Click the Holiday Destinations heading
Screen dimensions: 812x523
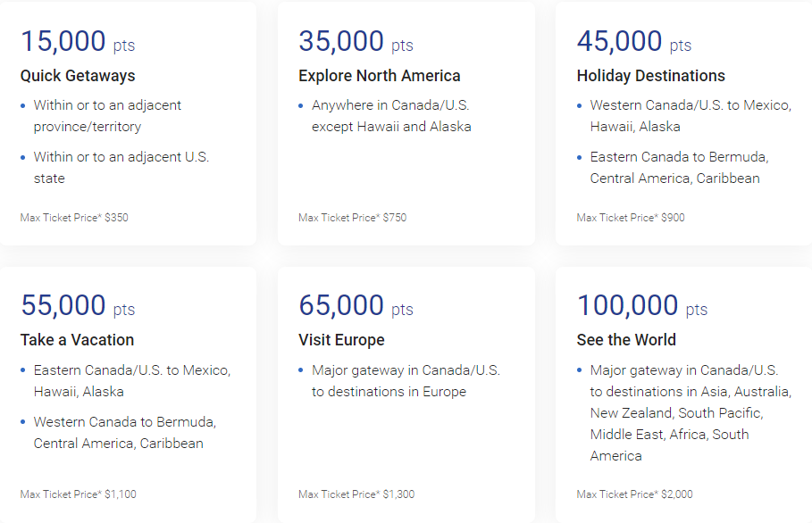[x=650, y=76]
